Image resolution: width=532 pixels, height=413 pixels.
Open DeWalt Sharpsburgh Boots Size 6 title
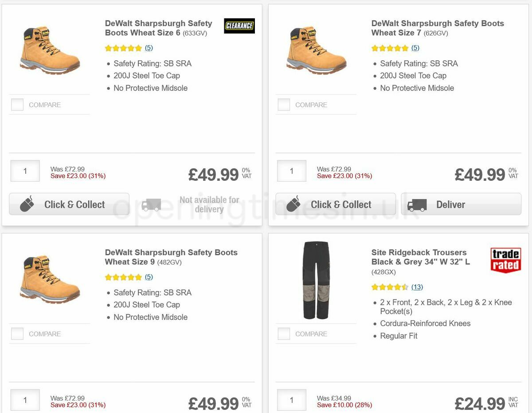click(x=158, y=28)
